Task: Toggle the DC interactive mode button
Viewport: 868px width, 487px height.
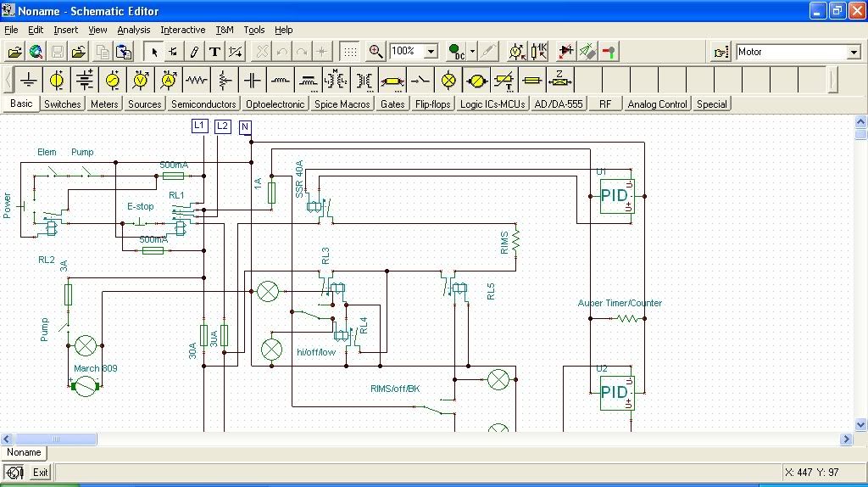Action: pyautogui.click(x=457, y=52)
